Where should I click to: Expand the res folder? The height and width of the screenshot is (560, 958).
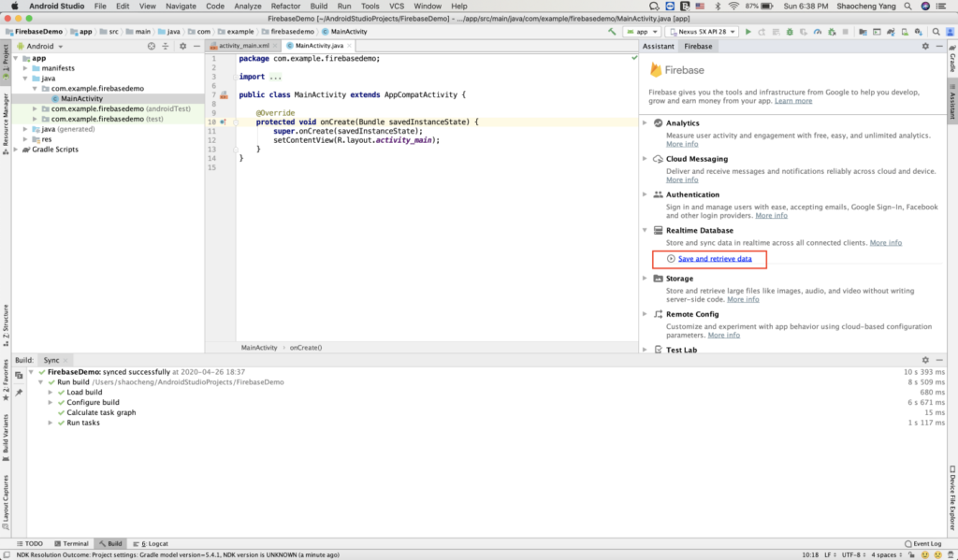pyautogui.click(x=25, y=139)
